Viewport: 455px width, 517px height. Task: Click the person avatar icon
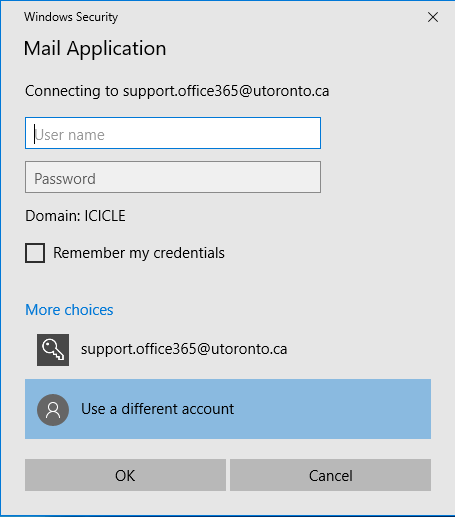tap(53, 410)
